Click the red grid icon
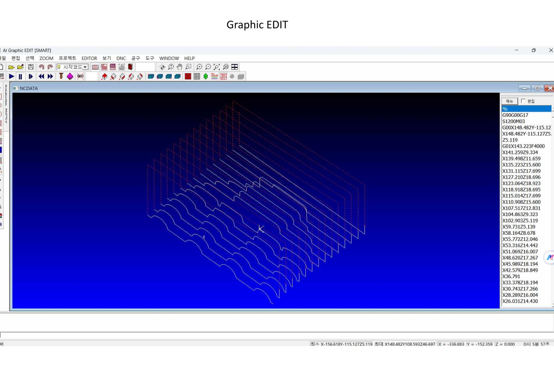 click(188, 77)
